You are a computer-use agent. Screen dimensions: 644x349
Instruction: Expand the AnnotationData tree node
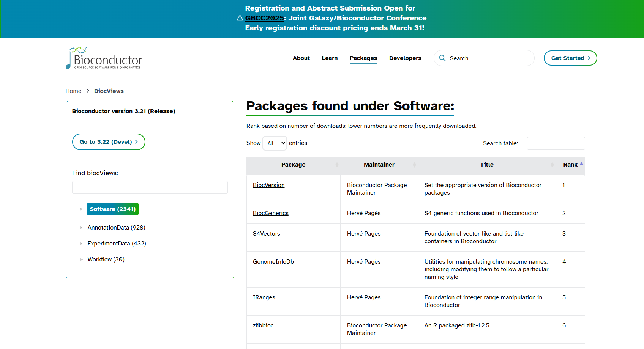point(81,228)
